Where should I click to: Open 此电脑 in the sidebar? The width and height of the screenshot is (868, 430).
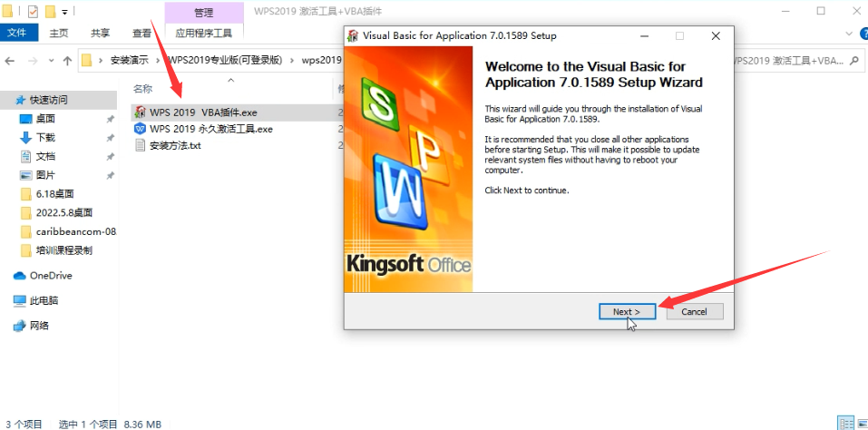click(x=44, y=300)
